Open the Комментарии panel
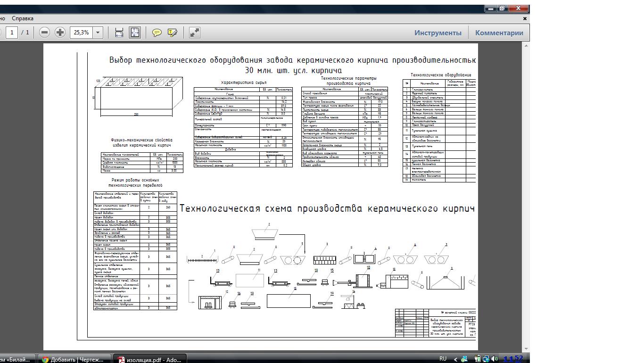 point(499,33)
